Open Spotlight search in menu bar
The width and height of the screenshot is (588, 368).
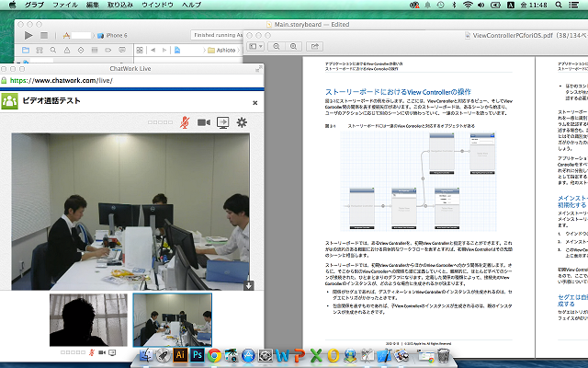pyautogui.click(x=559, y=5)
